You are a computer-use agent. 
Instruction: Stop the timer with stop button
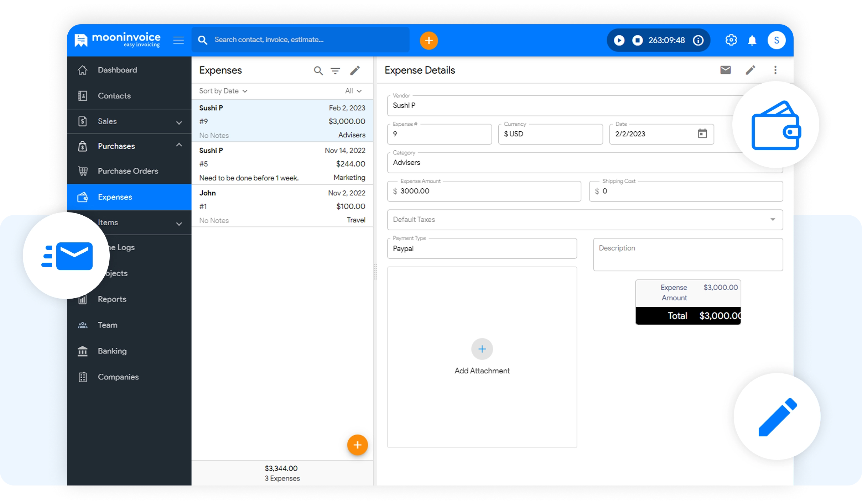pos(637,40)
